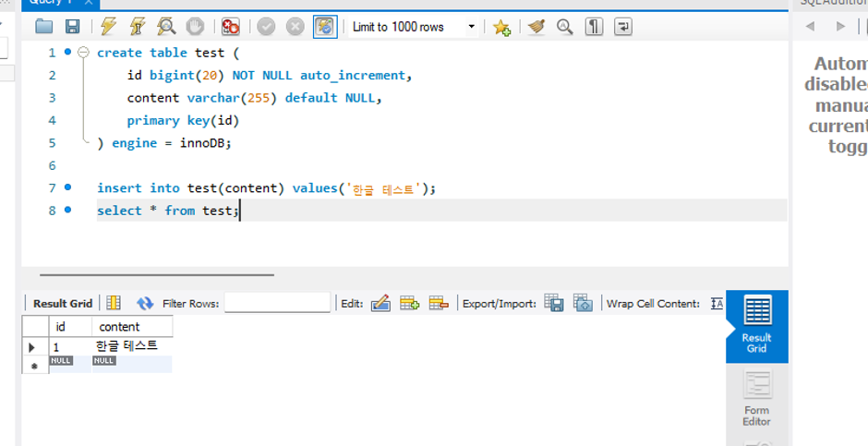Open a SQL script file folder icon

pyautogui.click(x=43, y=27)
